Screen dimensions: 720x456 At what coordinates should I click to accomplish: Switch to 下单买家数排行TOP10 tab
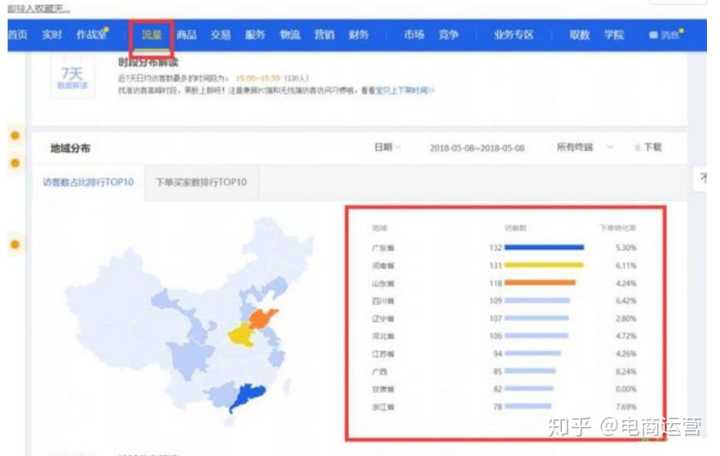207,183
